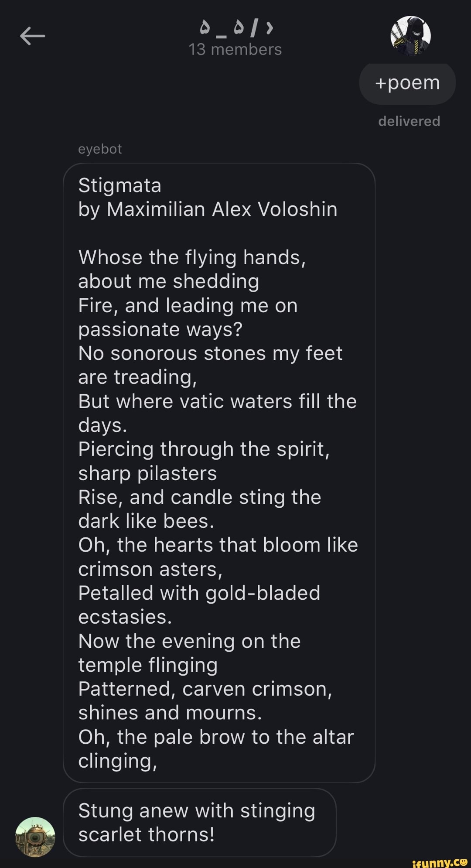Select the +poem sent message
471x868 pixels.
(x=406, y=82)
